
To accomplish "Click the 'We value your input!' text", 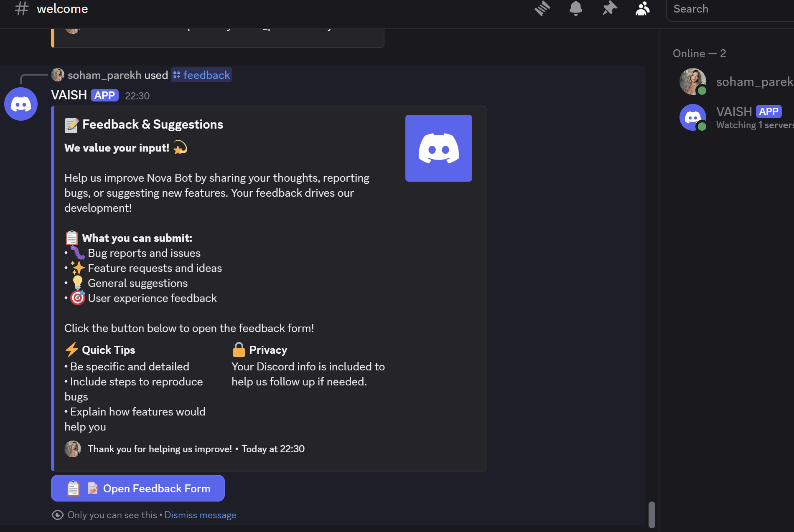I will (117, 148).
